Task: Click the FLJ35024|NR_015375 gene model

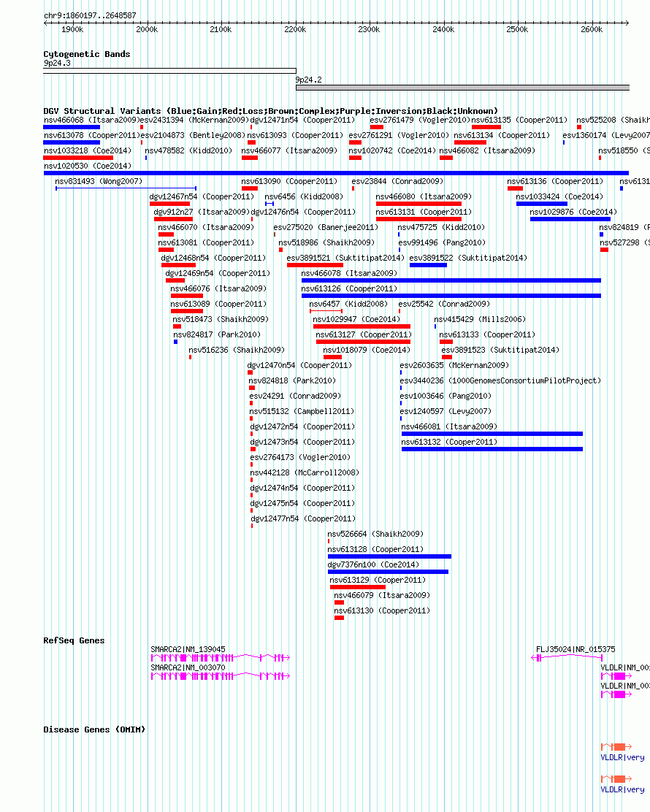Action: [567, 658]
